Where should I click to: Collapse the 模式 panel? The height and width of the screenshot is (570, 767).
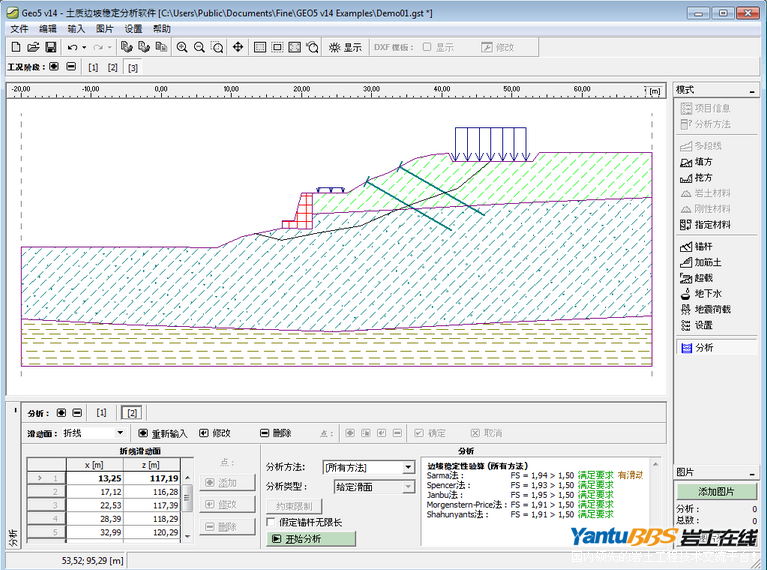click(x=752, y=91)
